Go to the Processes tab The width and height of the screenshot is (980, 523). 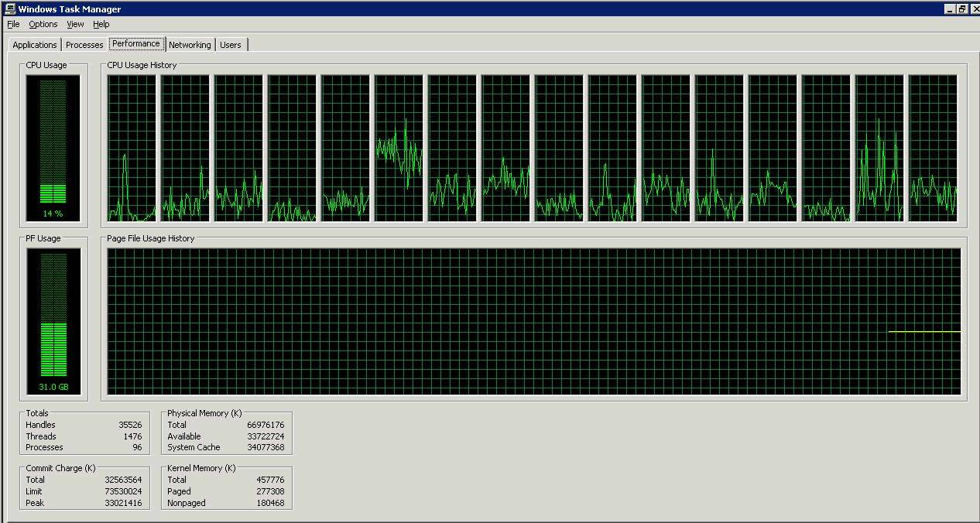(84, 45)
